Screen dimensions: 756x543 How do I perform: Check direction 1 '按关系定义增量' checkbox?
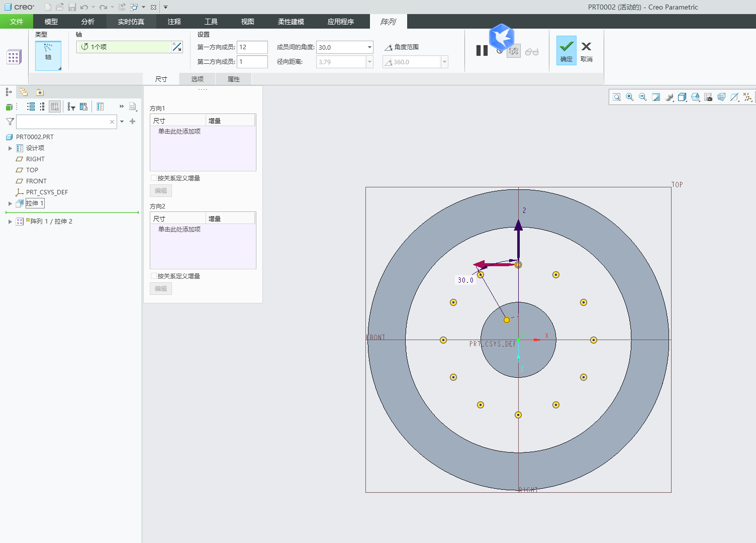click(154, 178)
